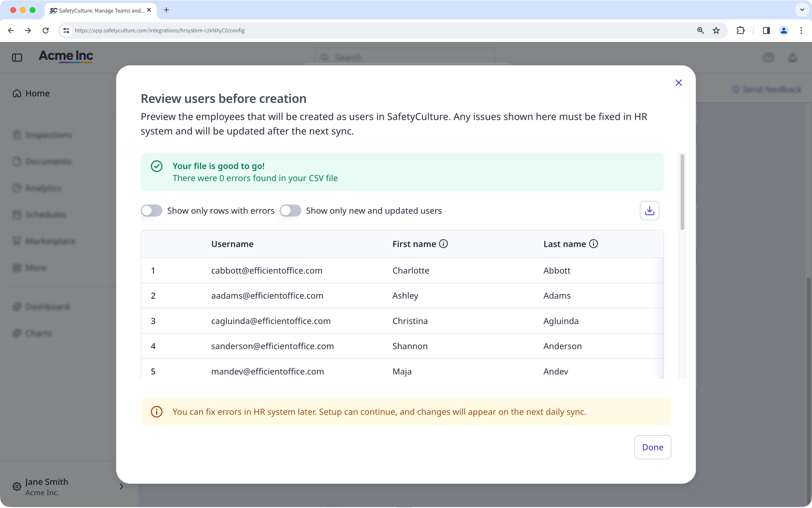This screenshot has width=812, height=508.
Task: Open browser extensions puzzle icon
Action: (740, 30)
